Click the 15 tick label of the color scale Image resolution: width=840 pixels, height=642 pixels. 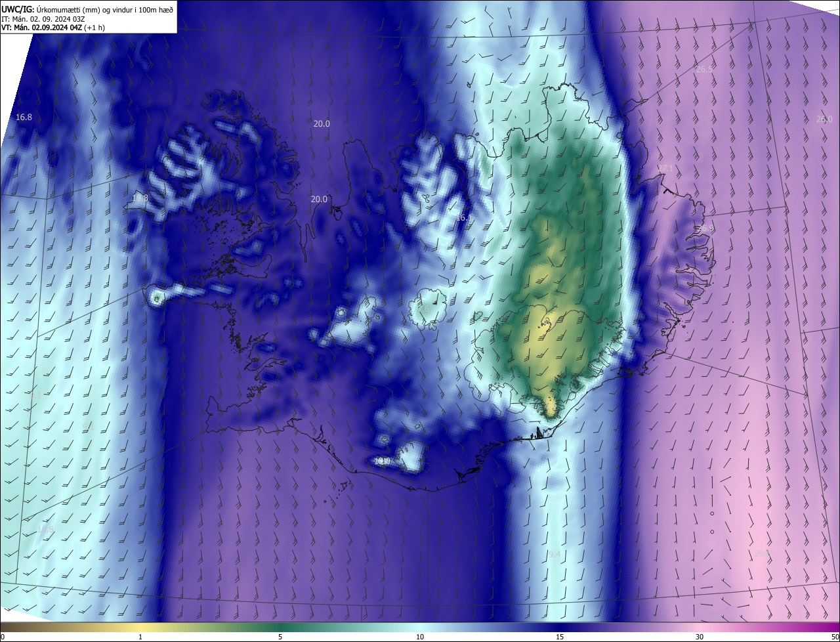tap(560, 637)
